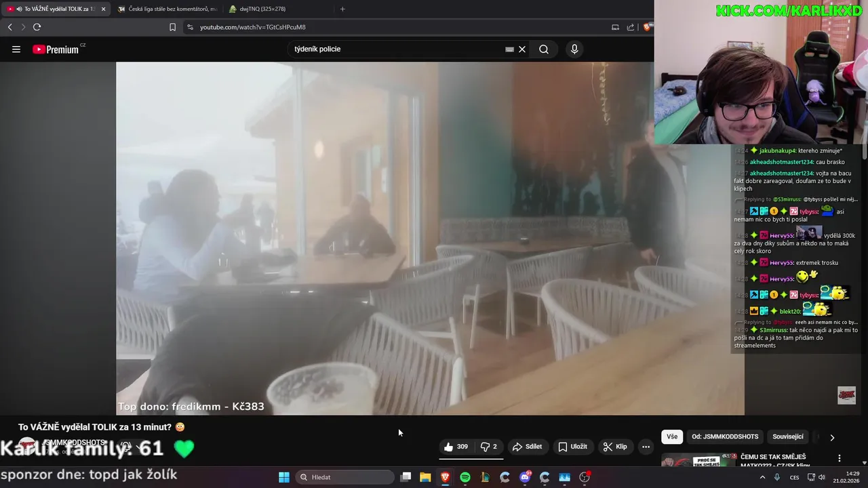The width and height of the screenshot is (868, 488).
Task: Open Task View on the taskbar
Action: 406,477
